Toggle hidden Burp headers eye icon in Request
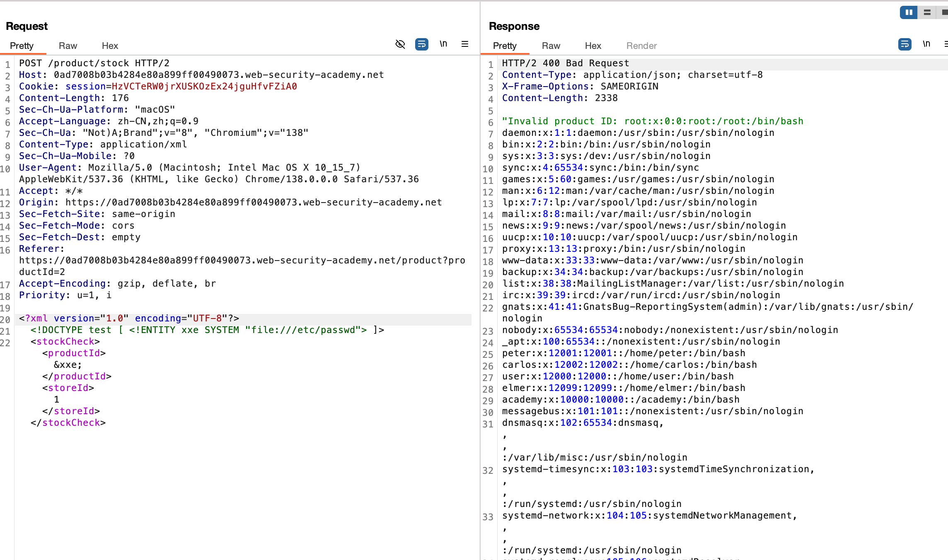This screenshot has width=948, height=560. click(400, 44)
